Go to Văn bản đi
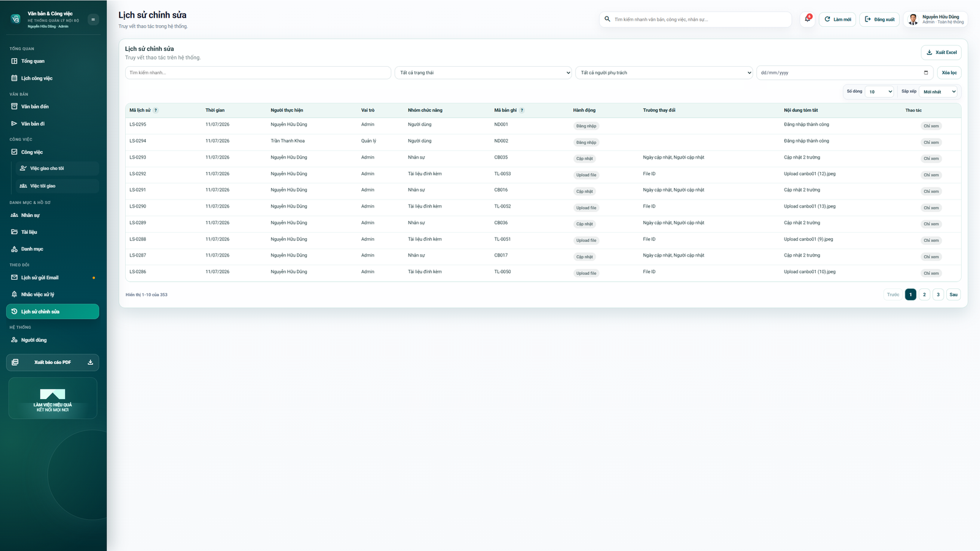 click(x=53, y=124)
